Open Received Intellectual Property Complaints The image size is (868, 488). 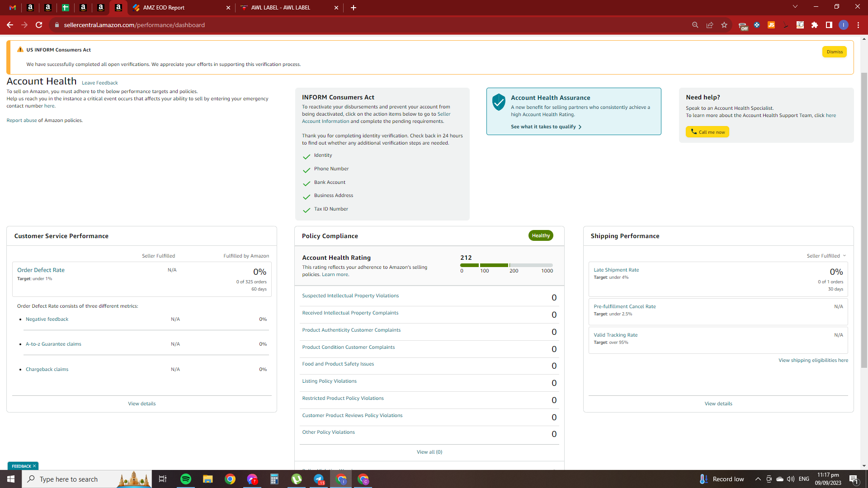[350, 313]
